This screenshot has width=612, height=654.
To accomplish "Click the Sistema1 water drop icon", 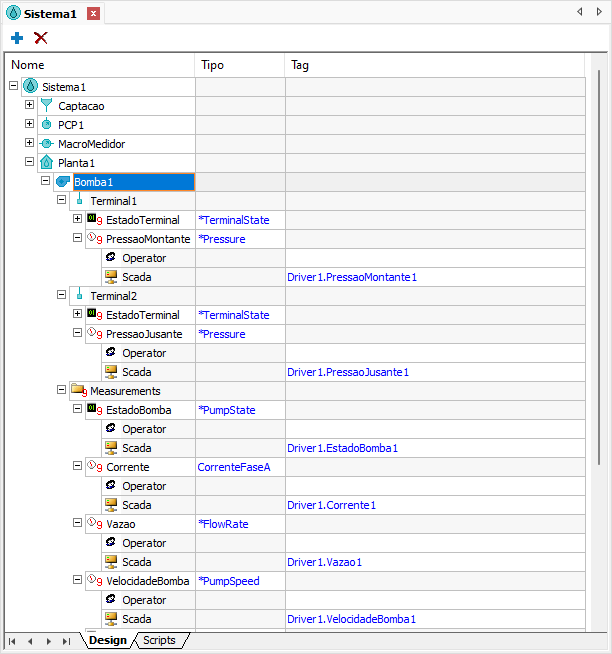I will [30, 87].
